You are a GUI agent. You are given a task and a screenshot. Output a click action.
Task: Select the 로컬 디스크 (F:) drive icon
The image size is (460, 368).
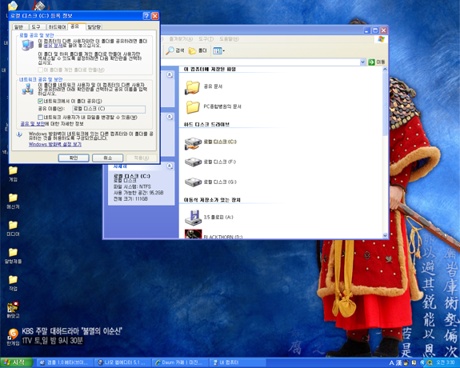[193, 162]
